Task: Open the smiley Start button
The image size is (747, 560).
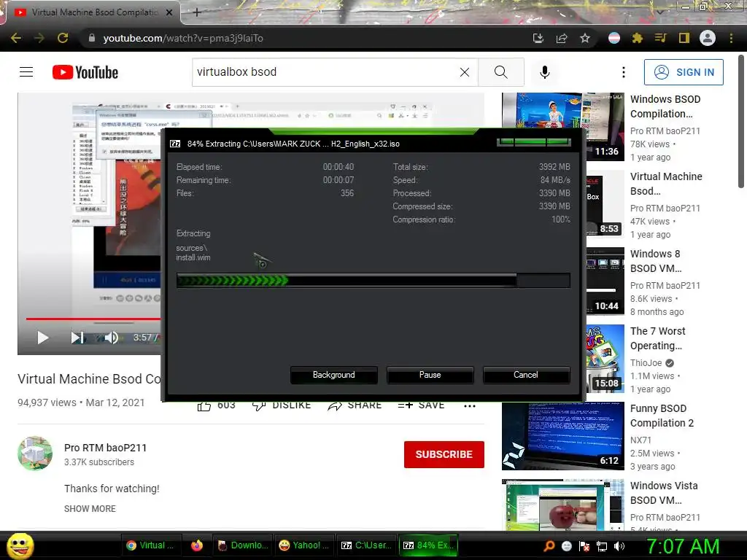Action: 20,545
